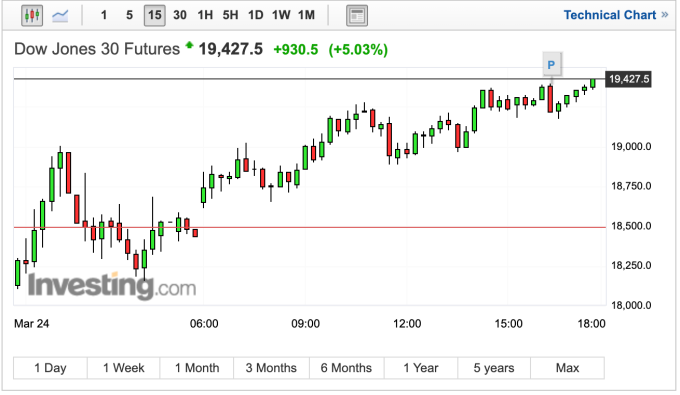Show the 5 years range

tap(494, 368)
